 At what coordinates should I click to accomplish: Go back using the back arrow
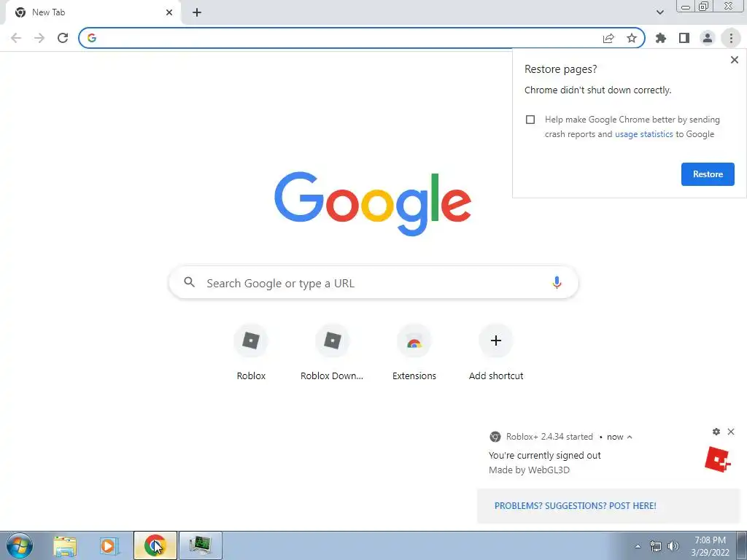pos(16,38)
